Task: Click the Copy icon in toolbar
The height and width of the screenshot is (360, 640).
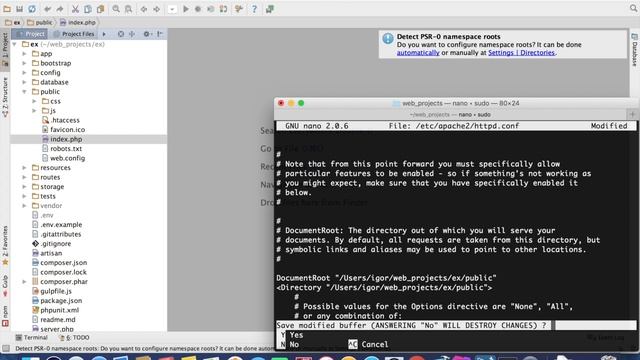Action: [x=88, y=9]
